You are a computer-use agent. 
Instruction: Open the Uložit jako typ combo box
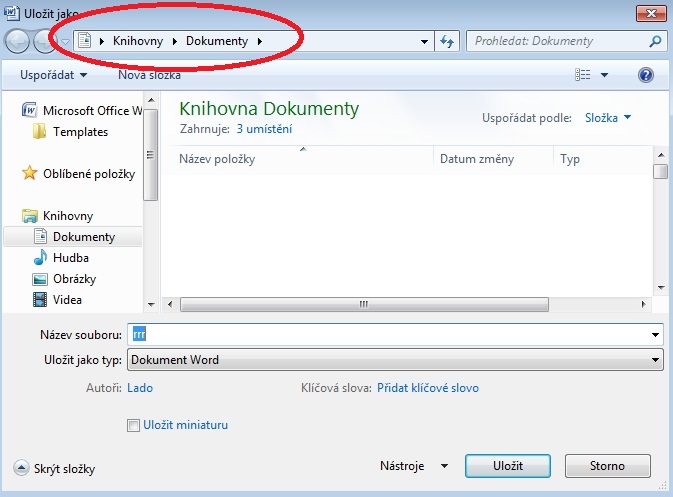point(395,360)
